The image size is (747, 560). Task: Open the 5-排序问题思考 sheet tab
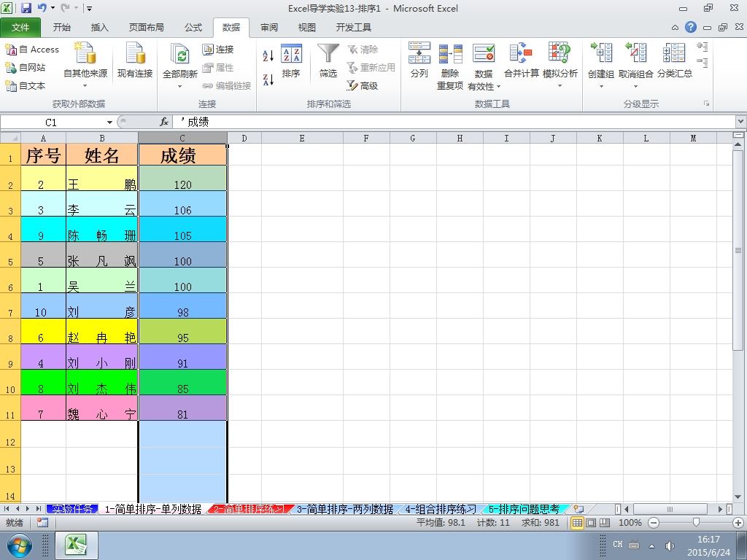[x=524, y=509]
